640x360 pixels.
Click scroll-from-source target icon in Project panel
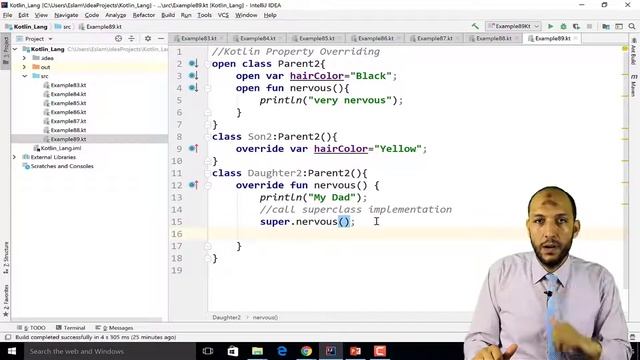click(118, 38)
